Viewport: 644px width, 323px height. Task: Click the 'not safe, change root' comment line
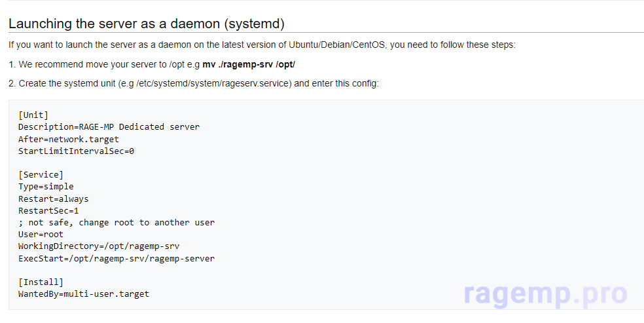point(116,223)
